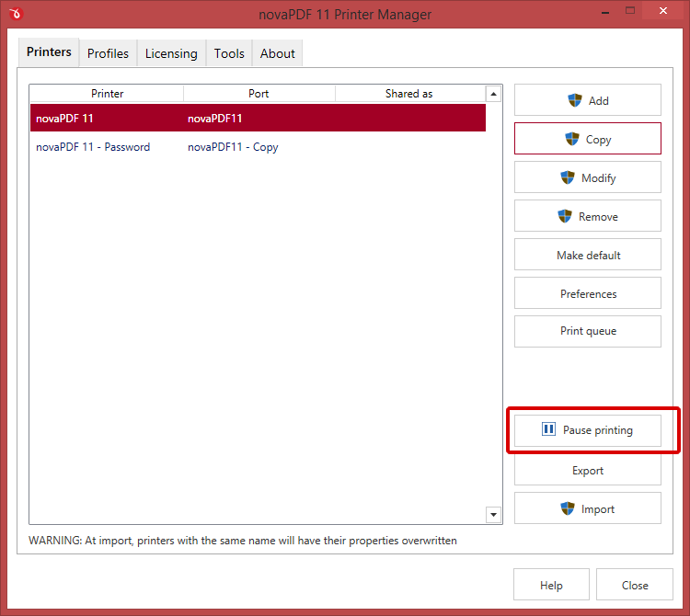Open the Licensing tab
Screen dimensions: 690x616
(171, 53)
